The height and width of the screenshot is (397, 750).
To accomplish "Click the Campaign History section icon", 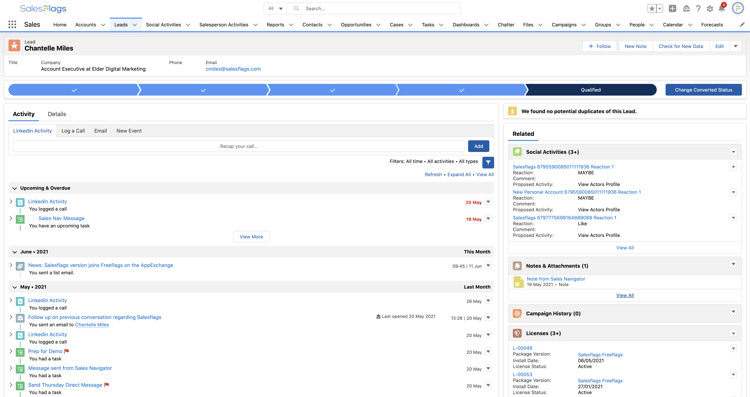I will (x=517, y=313).
